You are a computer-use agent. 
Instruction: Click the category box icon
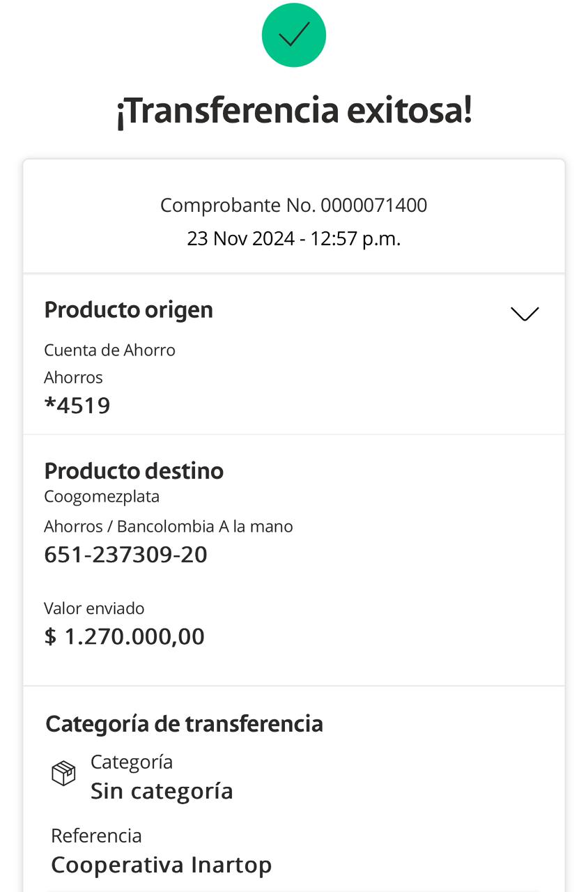pyautogui.click(x=63, y=774)
